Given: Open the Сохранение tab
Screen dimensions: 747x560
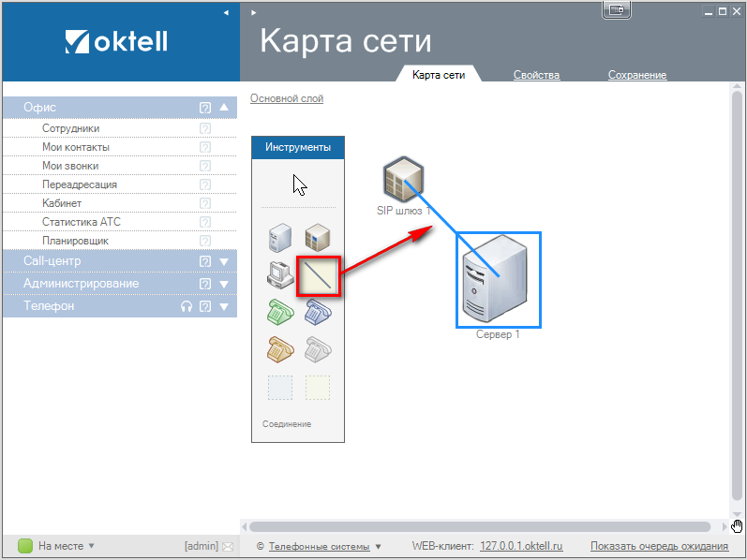Looking at the screenshot, I should [x=636, y=75].
